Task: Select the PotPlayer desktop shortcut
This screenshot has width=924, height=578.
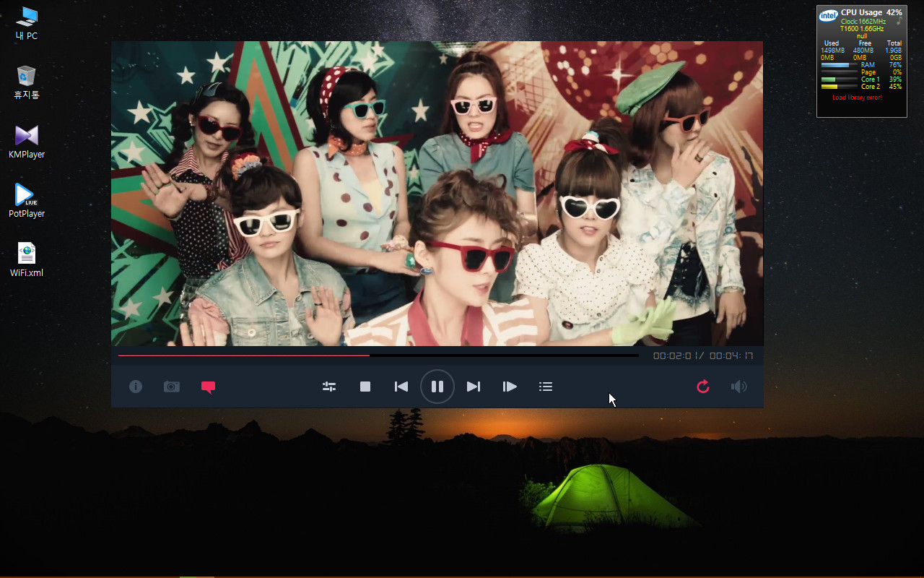Action: (x=27, y=201)
